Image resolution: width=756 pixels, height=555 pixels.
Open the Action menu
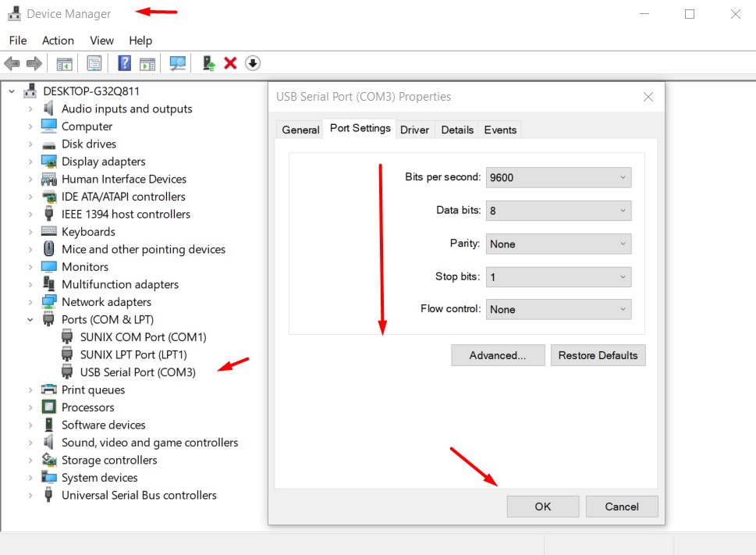(58, 41)
